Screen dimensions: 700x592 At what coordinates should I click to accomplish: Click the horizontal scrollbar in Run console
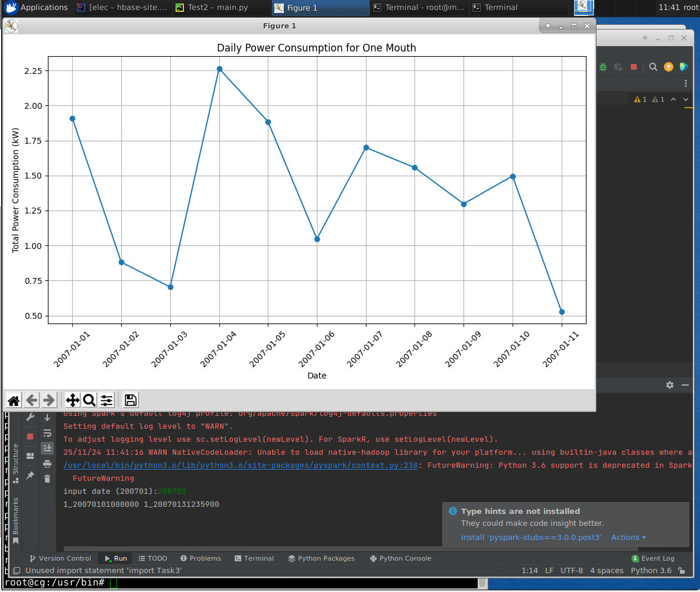click(x=355, y=549)
